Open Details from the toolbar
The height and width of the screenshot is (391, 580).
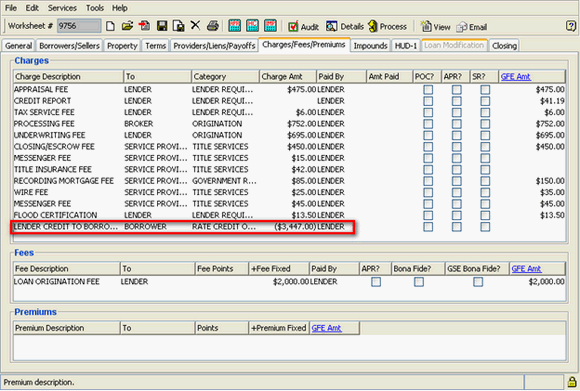[345, 27]
